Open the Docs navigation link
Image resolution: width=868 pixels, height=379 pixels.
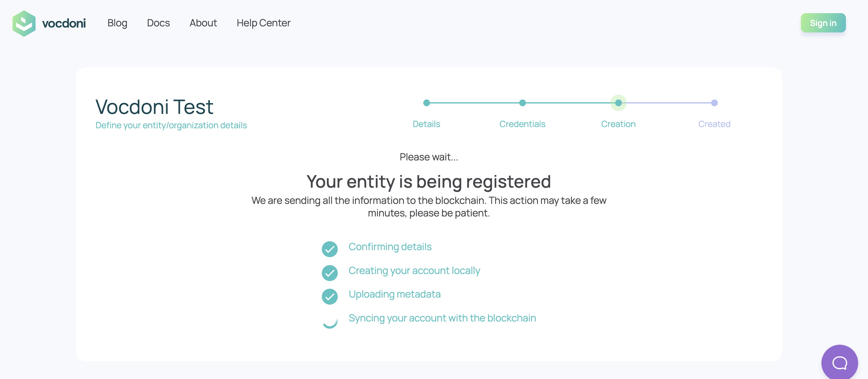158,23
